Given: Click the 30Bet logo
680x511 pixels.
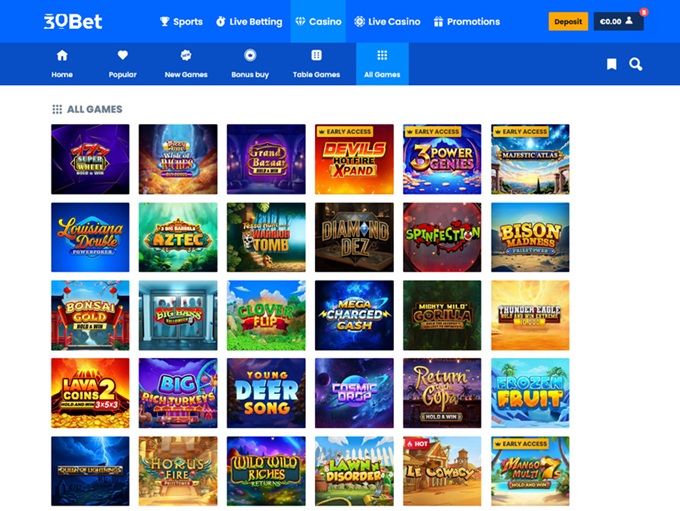Looking at the screenshot, I should pos(73,21).
